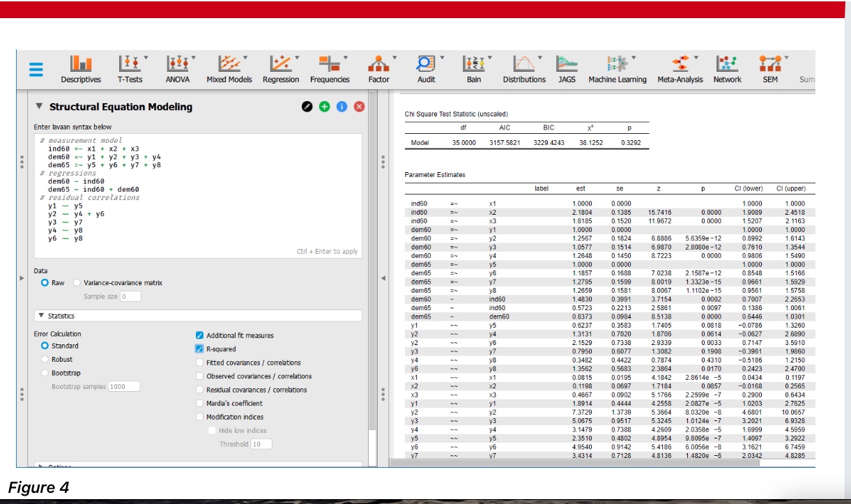
Task: Open the Frequencies module menu
Action: click(x=330, y=69)
